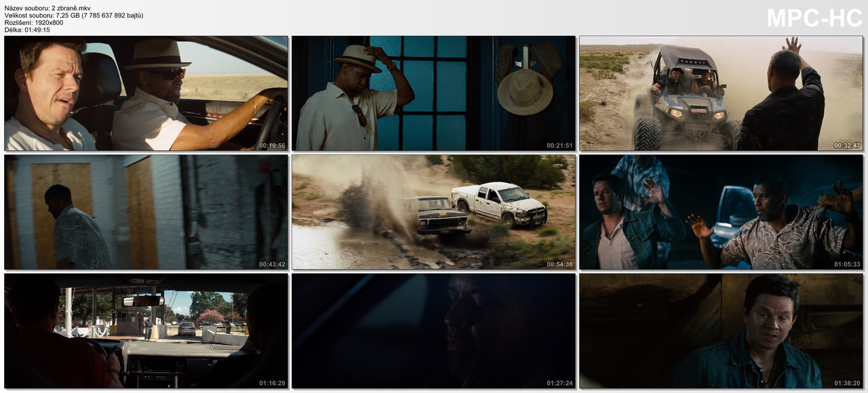Click the 00:43:42 timestamp label
Screen dimensions: 868x393
point(272,264)
